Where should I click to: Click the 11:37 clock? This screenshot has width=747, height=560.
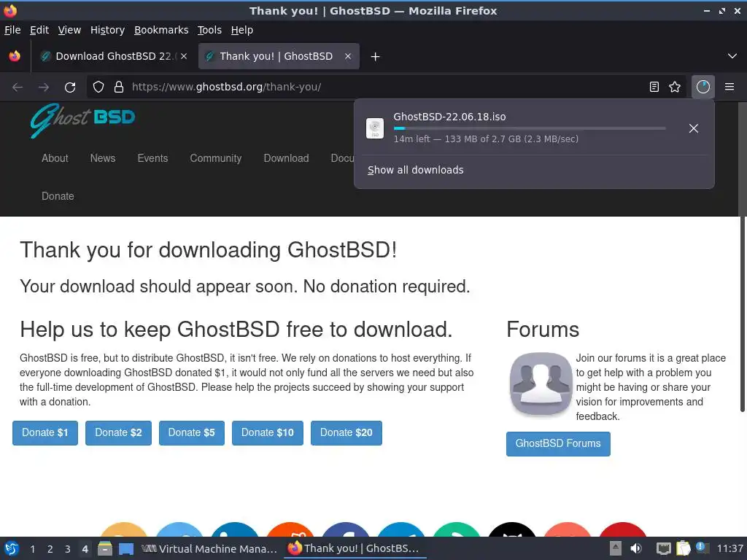coord(729,548)
